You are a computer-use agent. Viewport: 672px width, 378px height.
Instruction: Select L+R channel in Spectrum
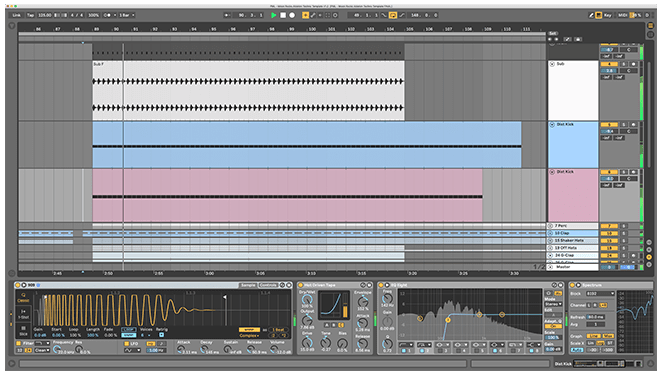point(603,305)
